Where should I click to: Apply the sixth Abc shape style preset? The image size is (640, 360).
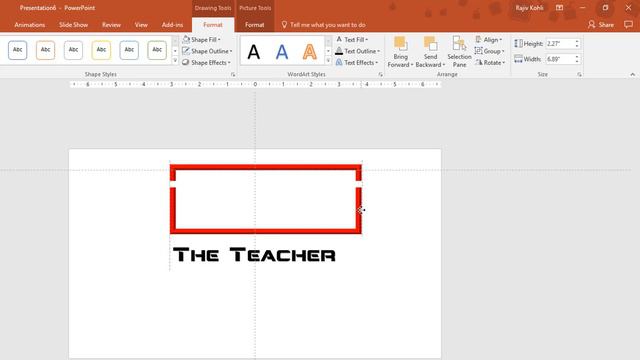point(157,50)
